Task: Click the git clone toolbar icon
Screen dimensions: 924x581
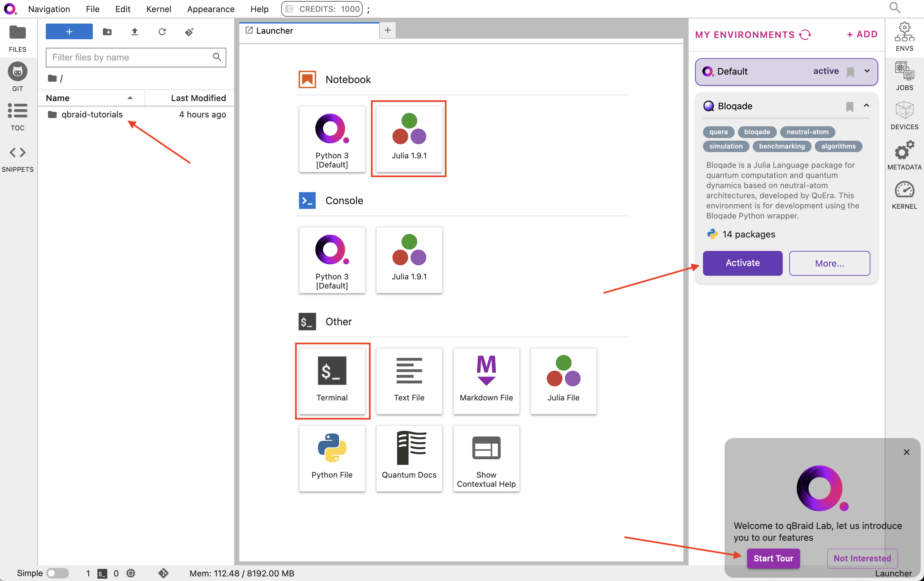Action: 189,32
